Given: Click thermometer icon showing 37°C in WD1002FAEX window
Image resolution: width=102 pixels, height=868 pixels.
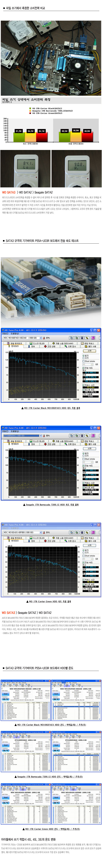Looking at the screenshot, I should (44, 338).
